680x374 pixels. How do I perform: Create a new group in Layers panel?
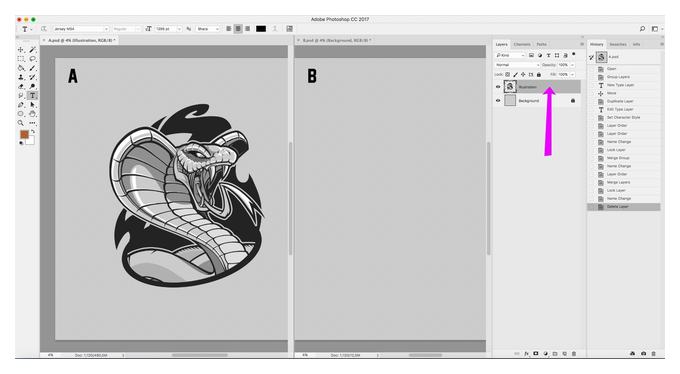[x=555, y=354]
